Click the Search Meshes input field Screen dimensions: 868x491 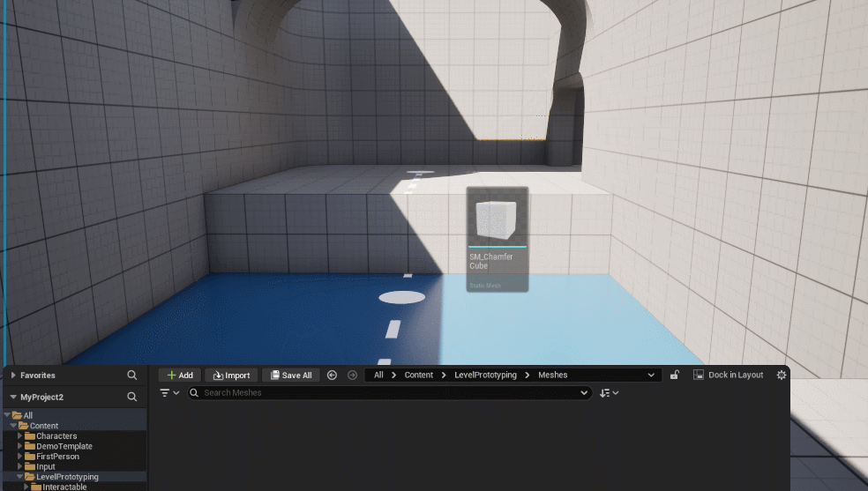388,393
